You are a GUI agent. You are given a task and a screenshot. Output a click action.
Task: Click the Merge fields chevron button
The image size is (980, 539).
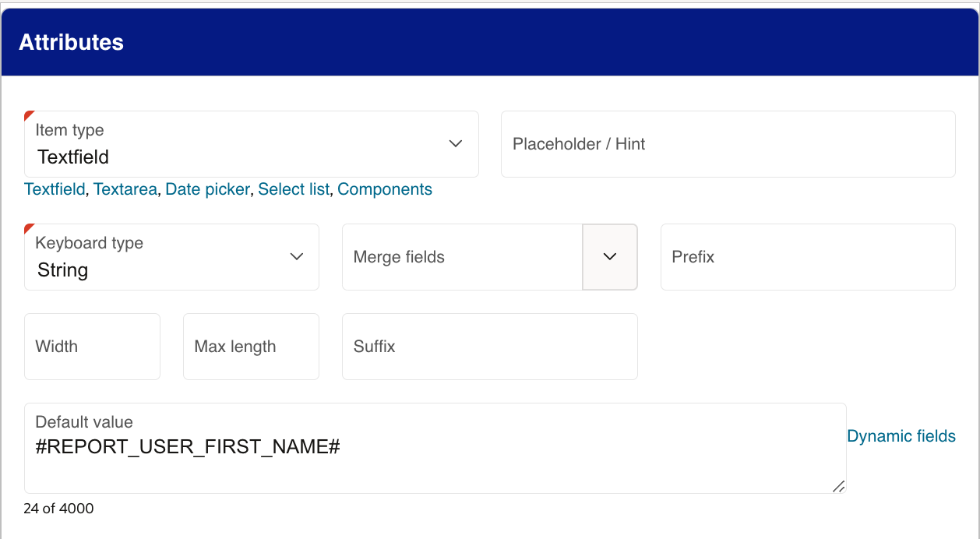coord(610,257)
